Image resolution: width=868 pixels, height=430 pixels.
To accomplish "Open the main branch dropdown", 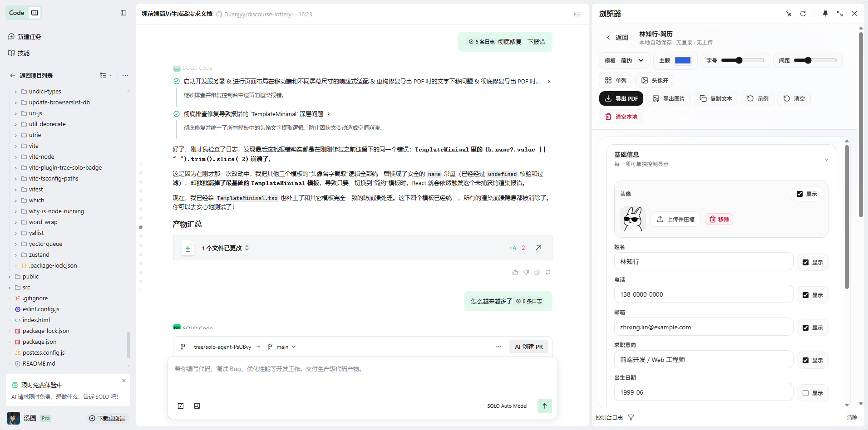I will pos(282,347).
